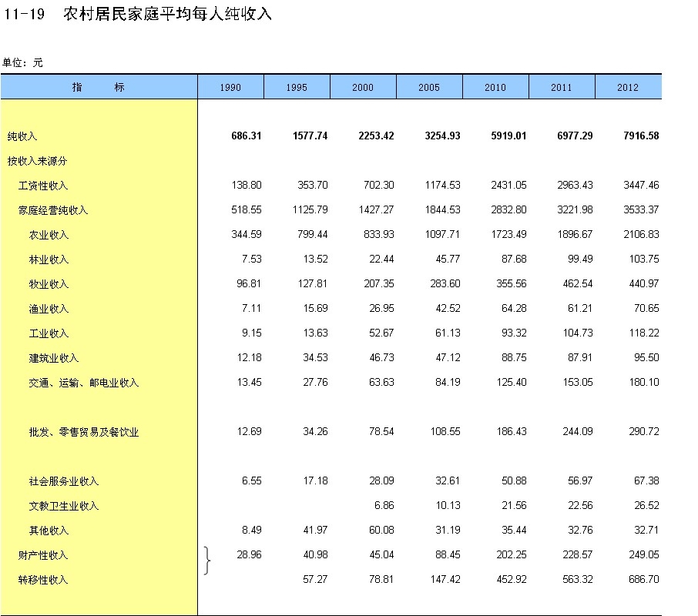Screen dimensions: 698x616
Task: Click value 7.11 in 渔业收入 row
Action: (x=251, y=308)
